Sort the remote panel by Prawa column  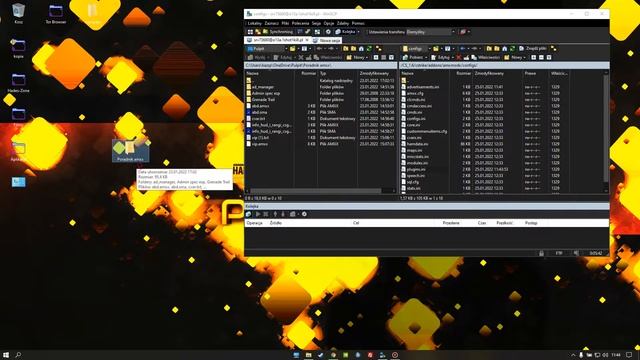(x=536, y=73)
